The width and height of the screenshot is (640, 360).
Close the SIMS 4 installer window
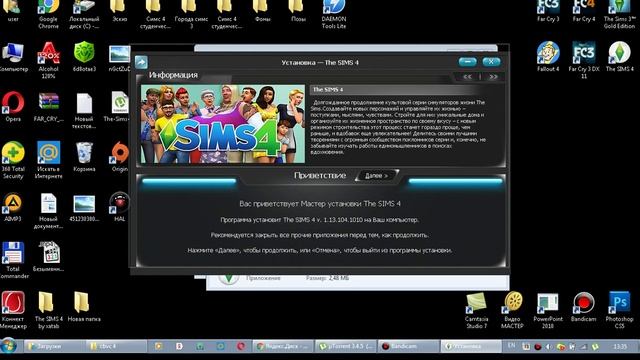pos(491,62)
